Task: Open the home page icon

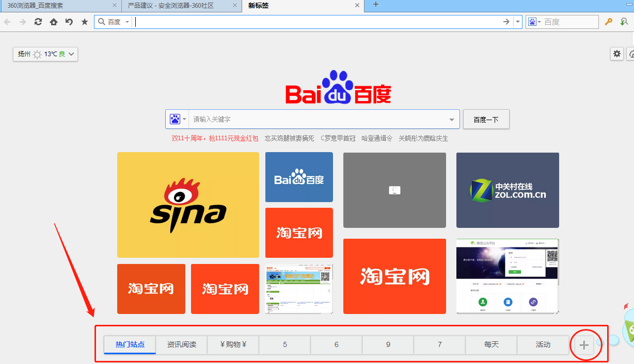Action: 54,22
